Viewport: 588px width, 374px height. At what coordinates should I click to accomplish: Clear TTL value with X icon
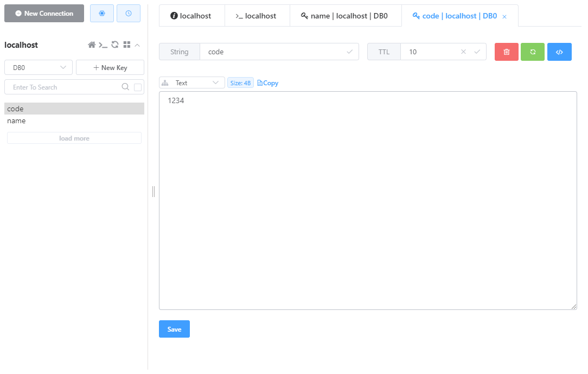pyautogui.click(x=463, y=52)
